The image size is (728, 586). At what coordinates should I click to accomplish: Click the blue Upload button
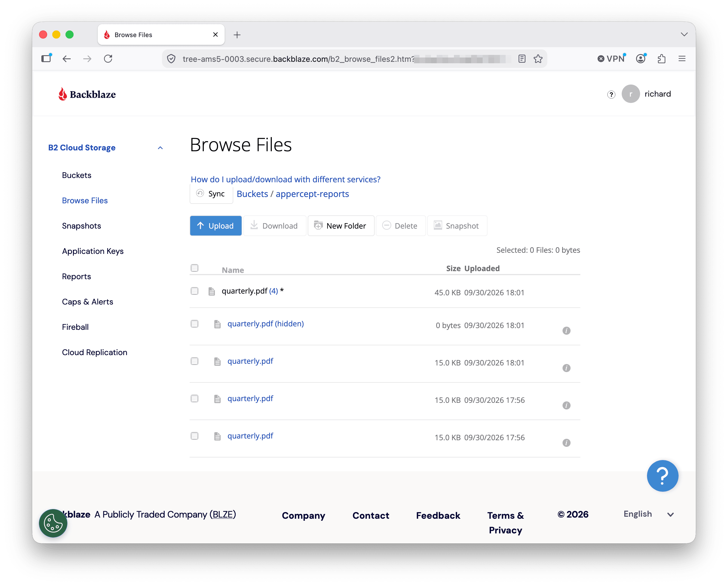(x=216, y=226)
